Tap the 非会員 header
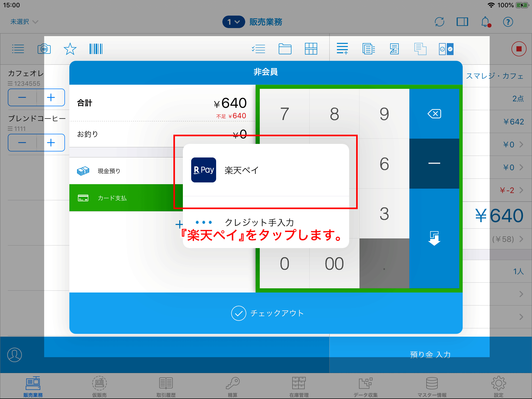The image size is (532, 399). [x=266, y=72]
